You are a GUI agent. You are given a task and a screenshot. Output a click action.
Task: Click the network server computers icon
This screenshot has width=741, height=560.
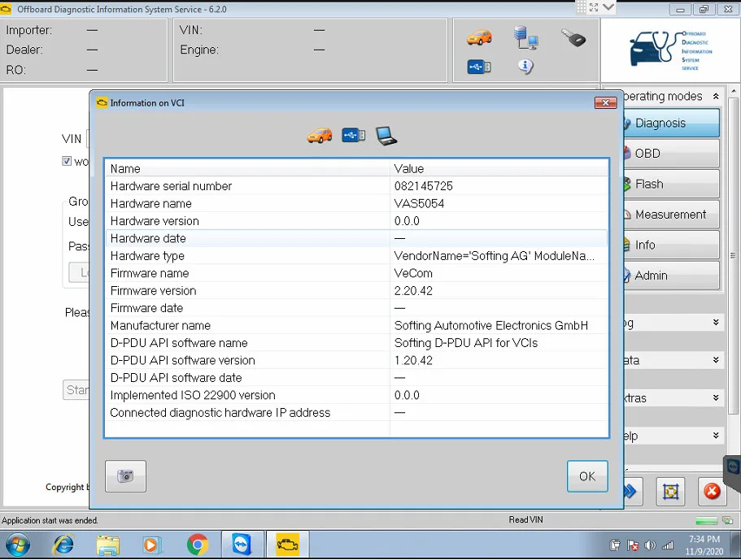(x=526, y=37)
